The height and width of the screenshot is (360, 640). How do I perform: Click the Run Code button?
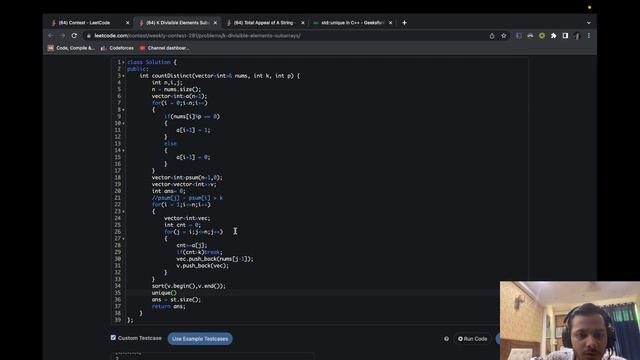coord(472,339)
